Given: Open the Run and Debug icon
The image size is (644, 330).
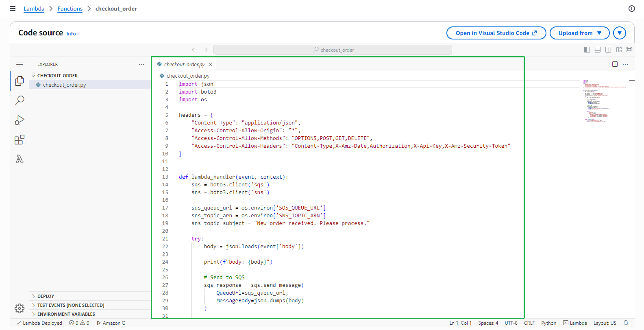Looking at the screenshot, I should (19, 120).
